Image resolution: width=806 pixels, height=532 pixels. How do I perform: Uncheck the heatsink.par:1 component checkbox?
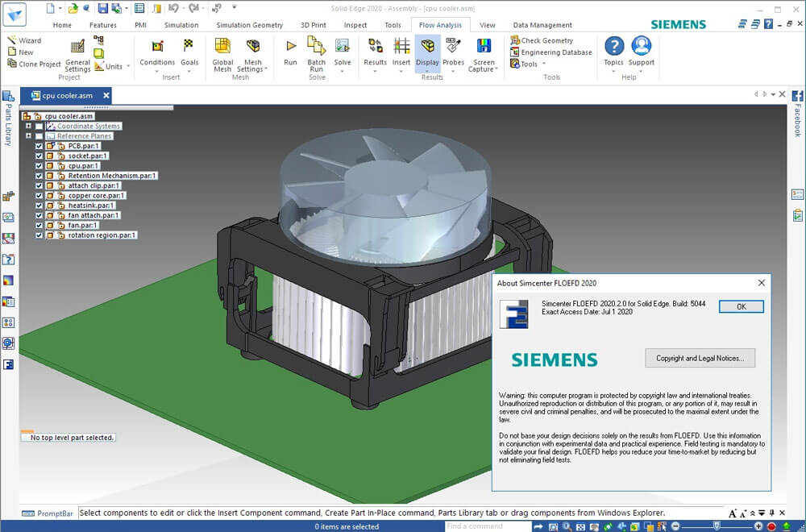[x=39, y=206]
